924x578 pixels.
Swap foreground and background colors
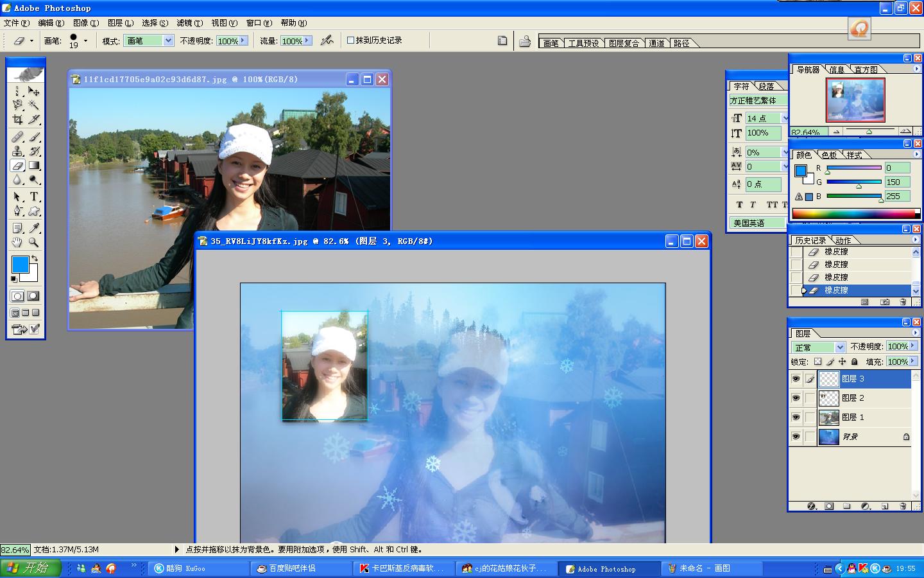(x=34, y=258)
